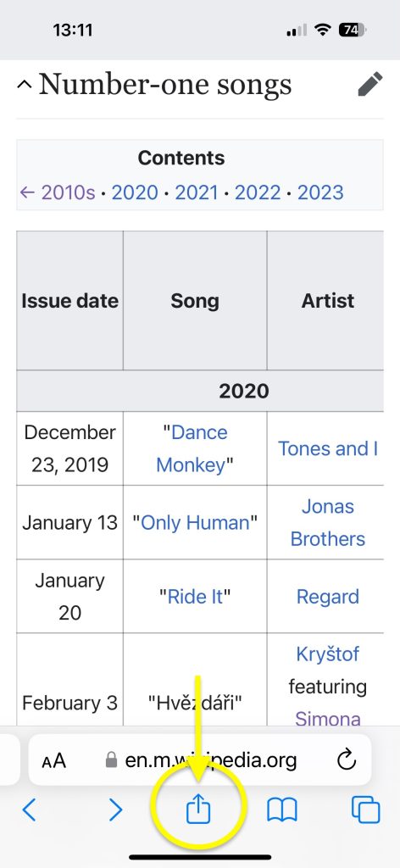400x868 pixels.
Task: Open the Jonas Brothers artist link
Action: [x=327, y=522]
